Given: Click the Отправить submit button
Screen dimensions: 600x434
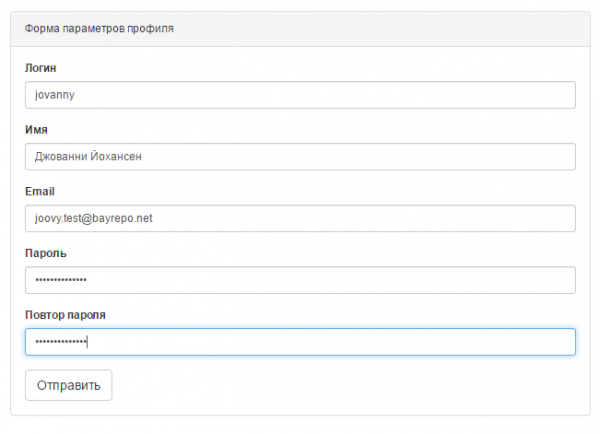Looking at the screenshot, I should point(68,385).
